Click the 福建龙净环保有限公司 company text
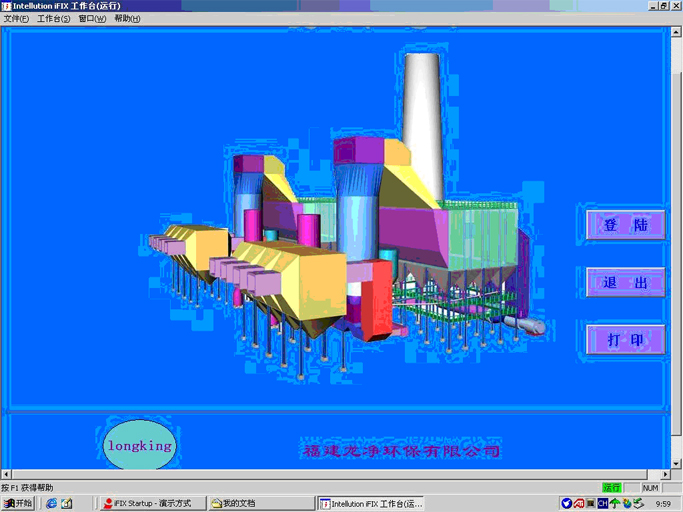Screen dimensions: 683x512 (x=401, y=451)
